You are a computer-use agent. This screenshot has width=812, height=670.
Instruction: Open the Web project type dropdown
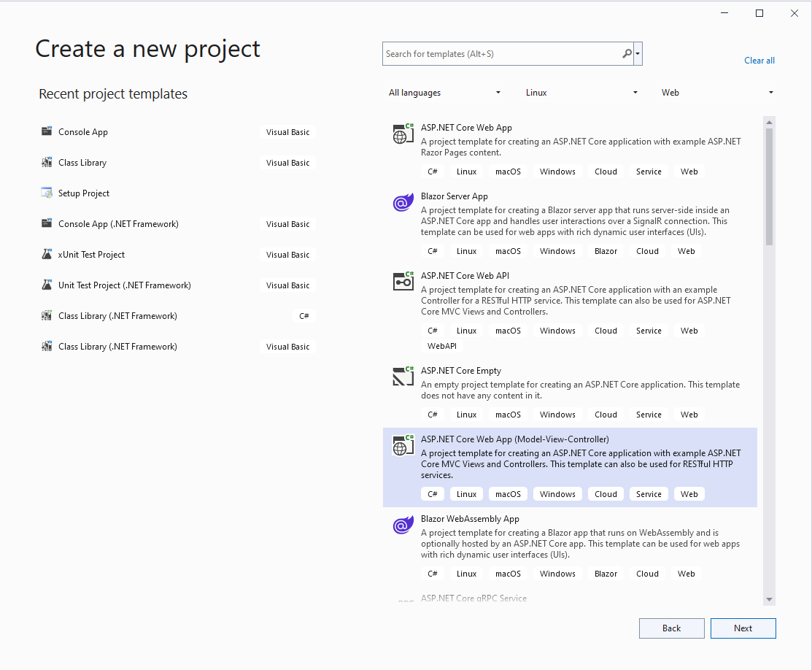click(x=717, y=93)
